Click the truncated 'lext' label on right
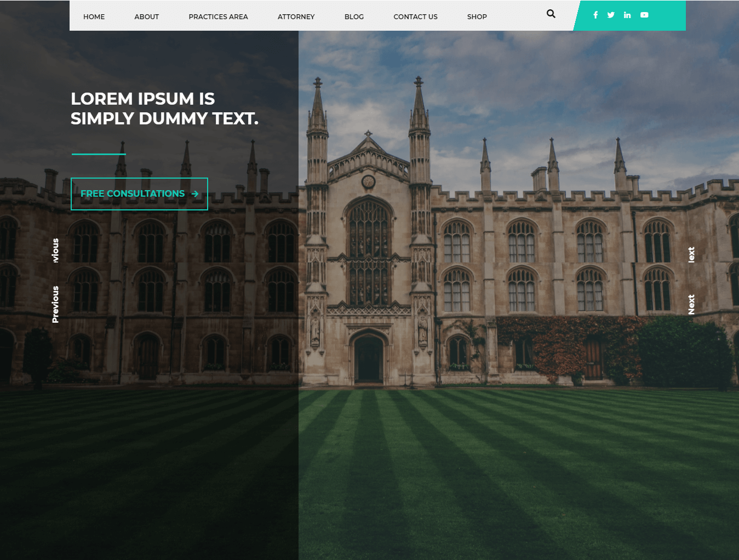The height and width of the screenshot is (560, 739). coord(691,255)
